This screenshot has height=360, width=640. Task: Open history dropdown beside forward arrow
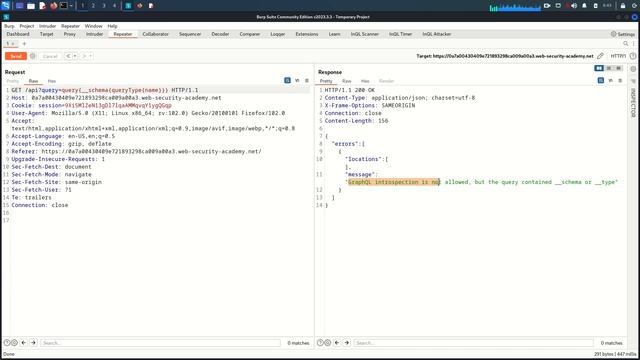click(91, 56)
